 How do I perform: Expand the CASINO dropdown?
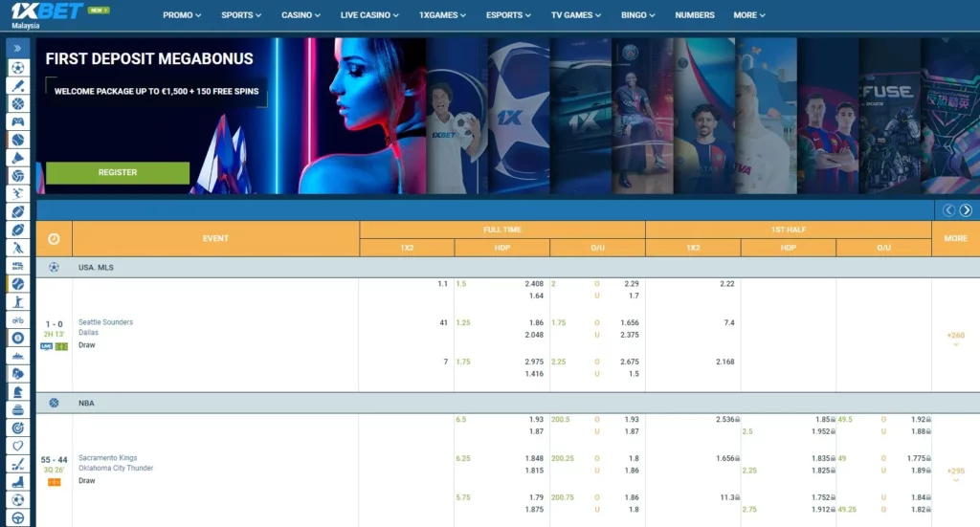click(x=301, y=15)
